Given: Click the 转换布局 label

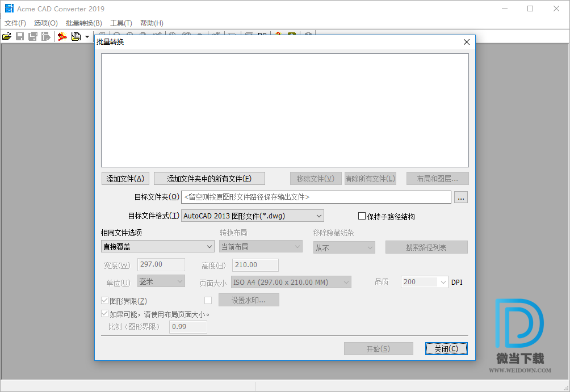Looking at the screenshot, I should [233, 233].
